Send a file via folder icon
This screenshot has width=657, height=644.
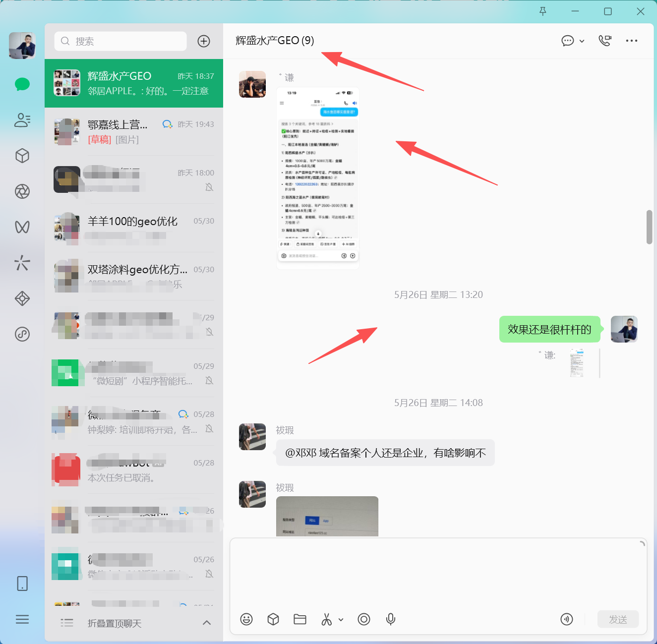[300, 619]
